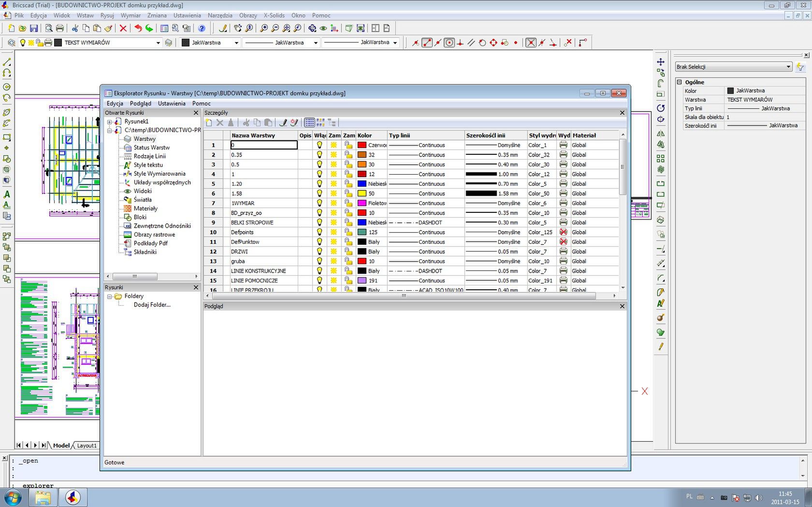Open the Edycja menu in Eksplorator window
The width and height of the screenshot is (812, 507).
[x=115, y=104]
